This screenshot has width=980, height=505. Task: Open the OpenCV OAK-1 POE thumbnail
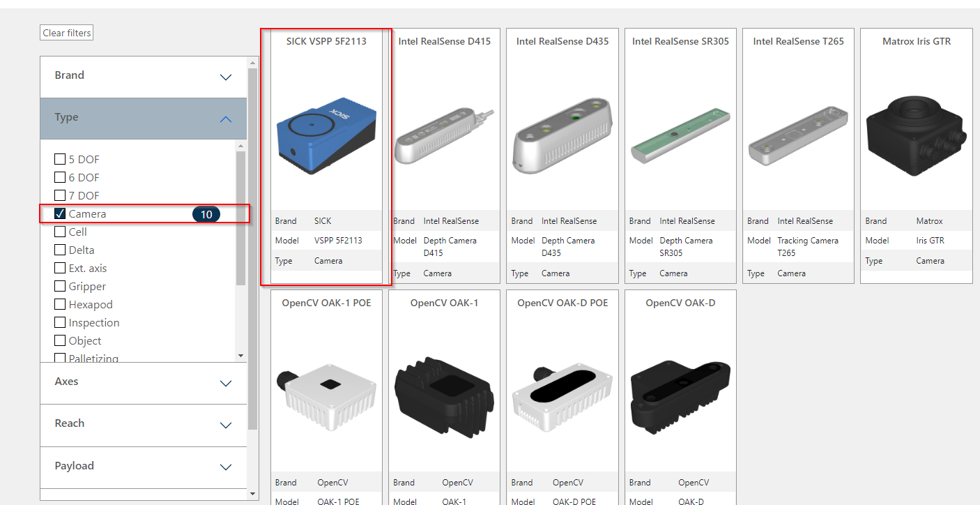[326, 398]
